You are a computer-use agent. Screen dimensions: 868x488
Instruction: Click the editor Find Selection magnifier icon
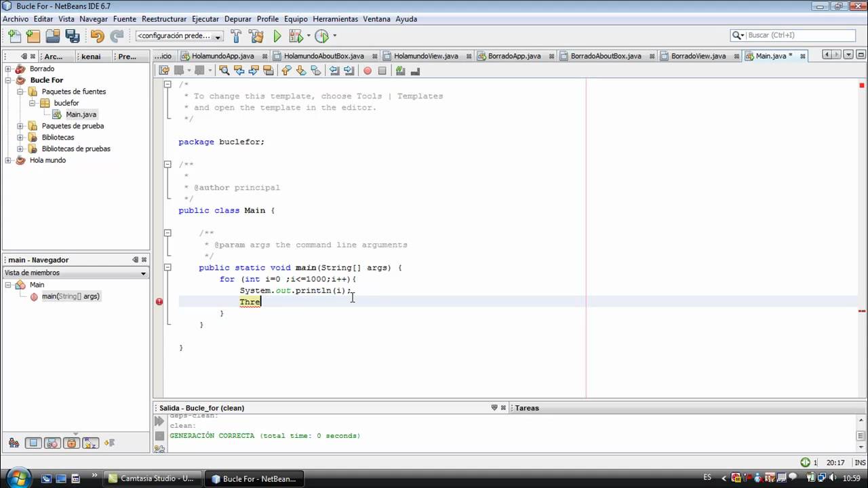click(x=224, y=70)
